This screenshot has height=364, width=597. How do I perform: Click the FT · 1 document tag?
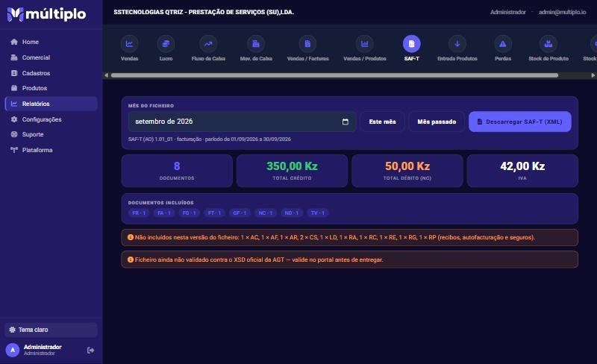(x=214, y=213)
